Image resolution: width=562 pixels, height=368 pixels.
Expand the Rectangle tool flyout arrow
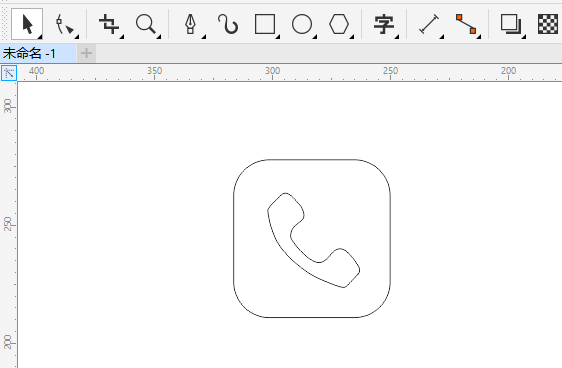tap(278, 36)
